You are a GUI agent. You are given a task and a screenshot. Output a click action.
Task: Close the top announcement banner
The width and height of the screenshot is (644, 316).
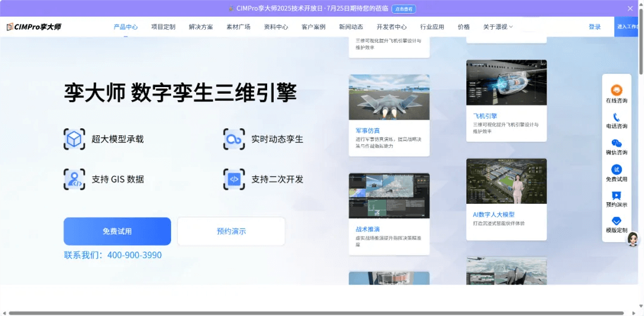(x=630, y=8)
